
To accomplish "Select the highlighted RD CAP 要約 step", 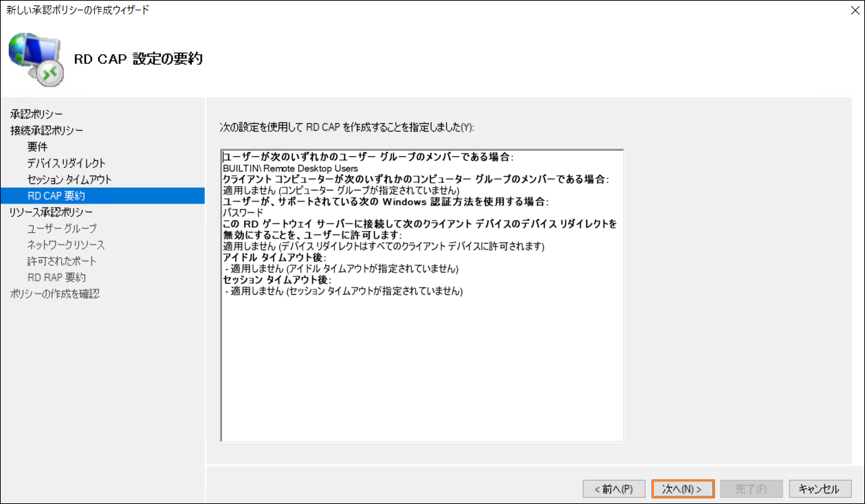I will (102, 196).
